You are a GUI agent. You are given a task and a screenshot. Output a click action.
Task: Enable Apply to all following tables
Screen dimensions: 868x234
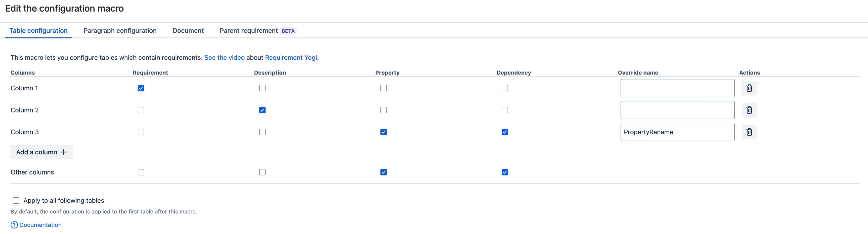point(16,201)
